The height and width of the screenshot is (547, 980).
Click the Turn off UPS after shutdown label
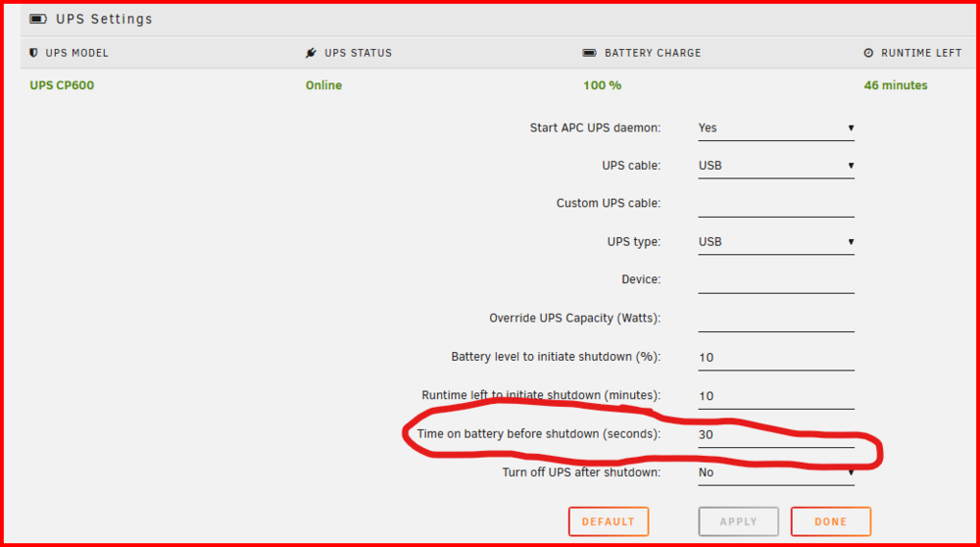581,472
